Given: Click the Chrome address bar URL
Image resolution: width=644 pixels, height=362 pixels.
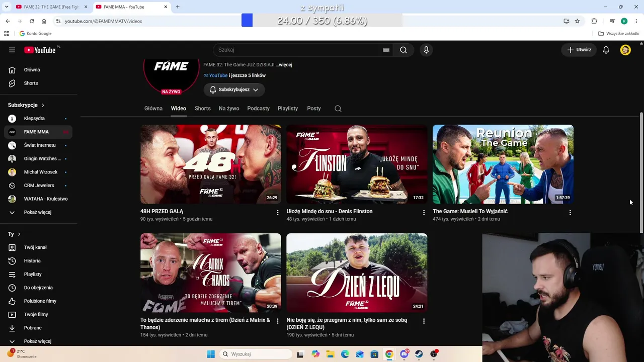Looking at the screenshot, I should (103, 21).
